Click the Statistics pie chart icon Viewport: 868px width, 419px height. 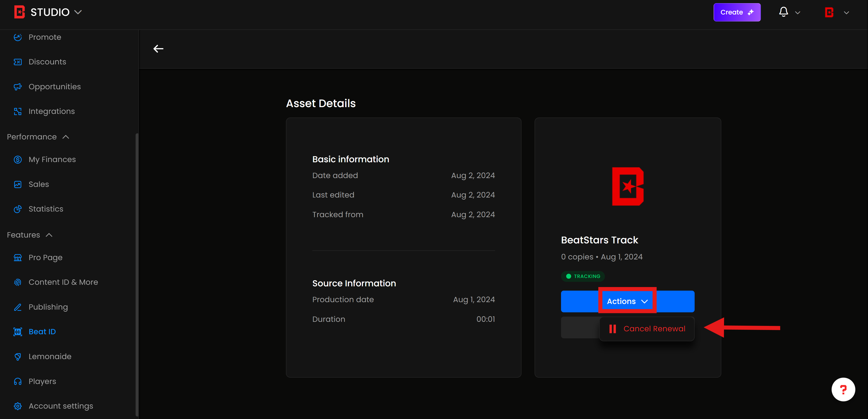pyautogui.click(x=18, y=209)
